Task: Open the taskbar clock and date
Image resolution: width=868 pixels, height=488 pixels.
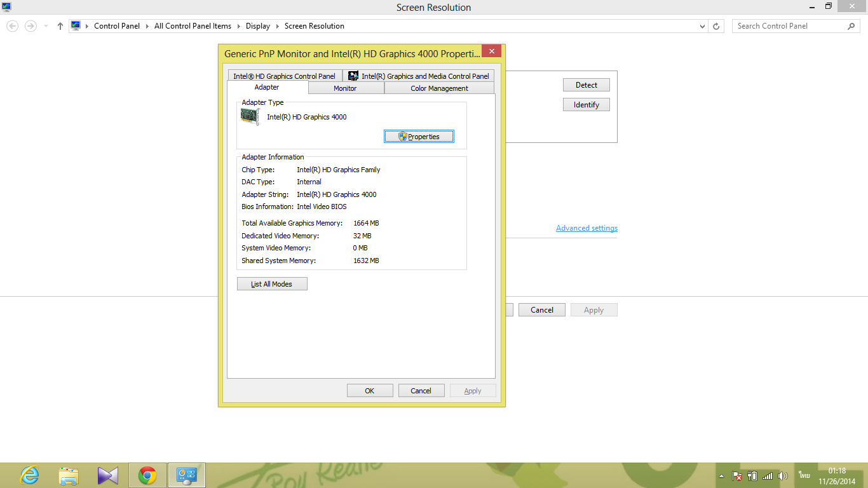Action: click(837, 476)
